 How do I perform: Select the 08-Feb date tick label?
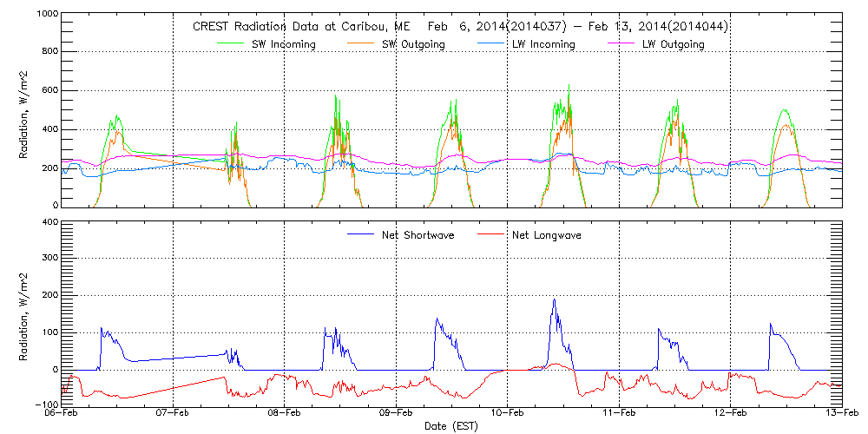pos(285,414)
